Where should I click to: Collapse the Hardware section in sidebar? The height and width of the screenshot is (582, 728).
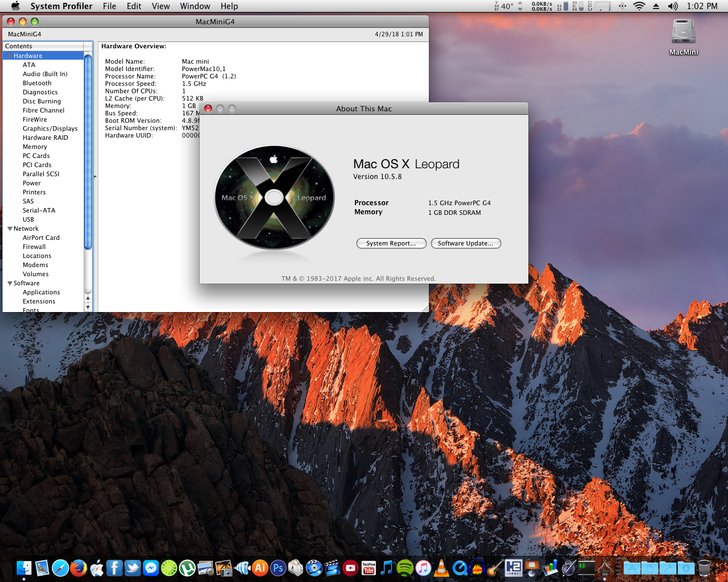pos(10,56)
